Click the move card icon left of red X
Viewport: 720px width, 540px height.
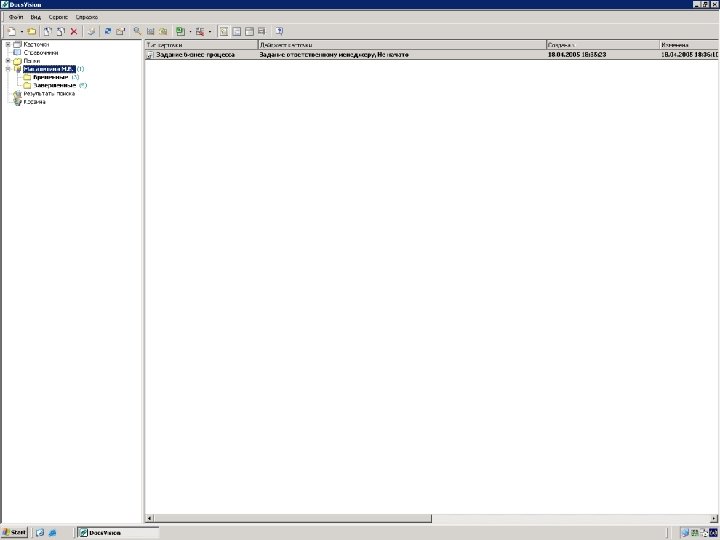coord(61,31)
